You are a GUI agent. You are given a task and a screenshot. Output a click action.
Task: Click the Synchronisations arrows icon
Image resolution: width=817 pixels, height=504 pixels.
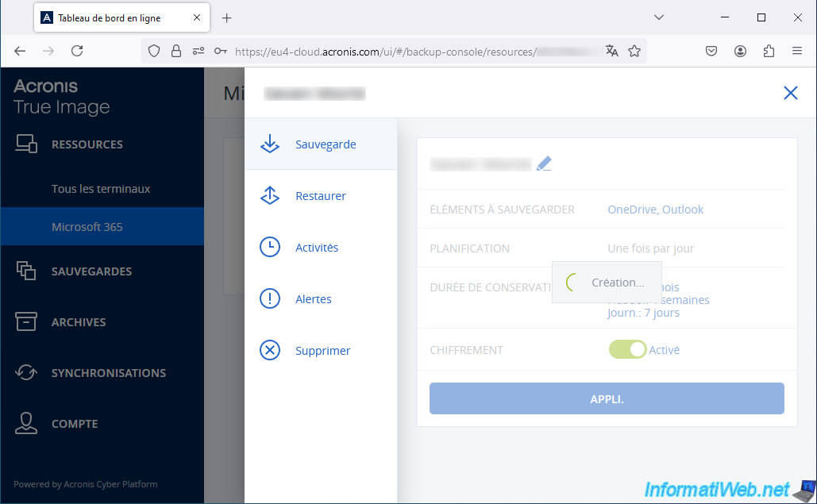pos(26,373)
